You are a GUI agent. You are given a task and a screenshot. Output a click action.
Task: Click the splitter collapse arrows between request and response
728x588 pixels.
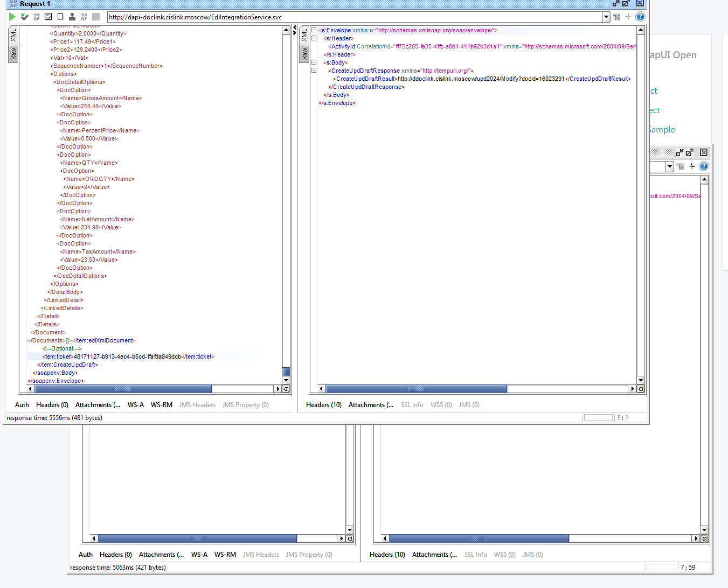pos(295,30)
